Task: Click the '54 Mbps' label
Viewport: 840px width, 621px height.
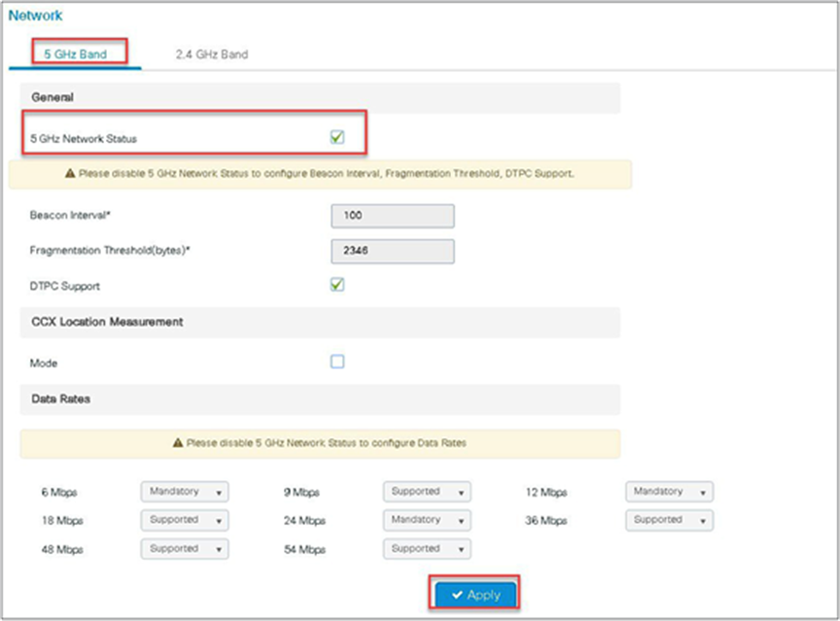Action: (304, 549)
